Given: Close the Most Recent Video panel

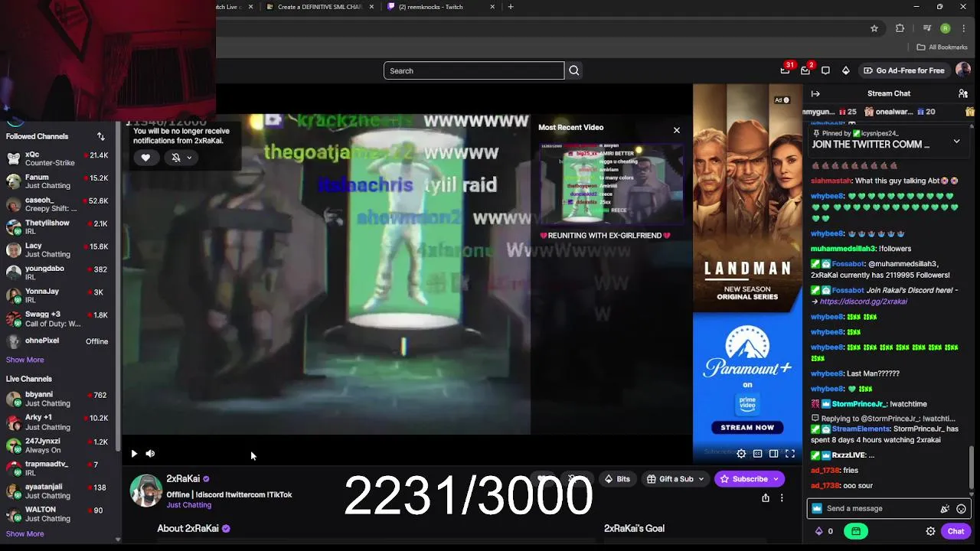Looking at the screenshot, I should [x=676, y=130].
